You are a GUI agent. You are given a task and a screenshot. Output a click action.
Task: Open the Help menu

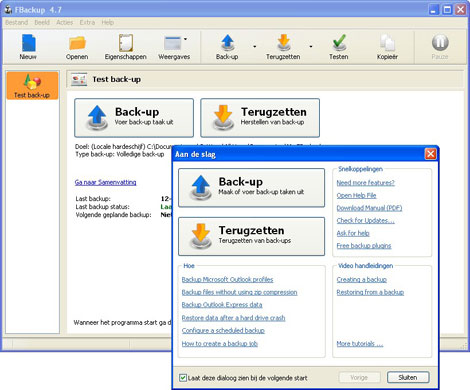108,23
